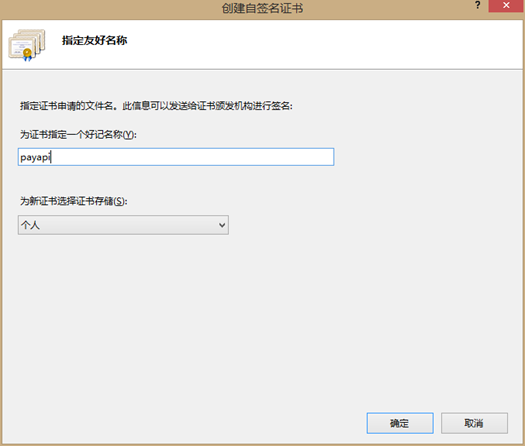
Task: Click the help question mark button
Action: click(477, 5)
